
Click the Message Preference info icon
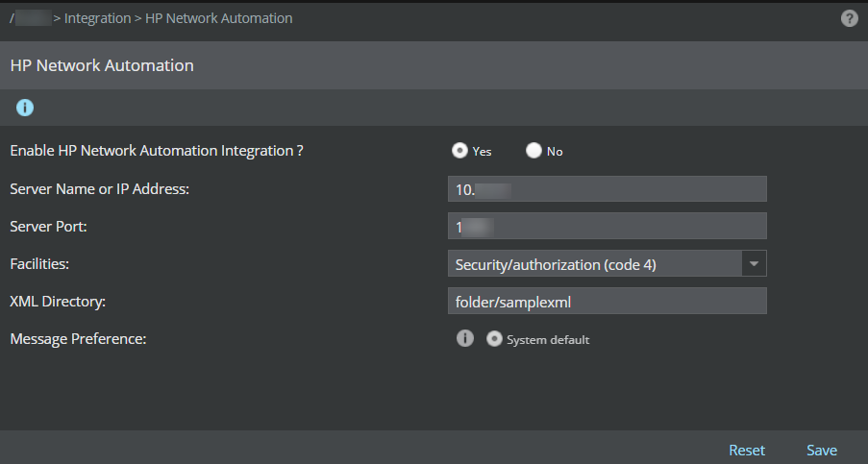point(465,338)
